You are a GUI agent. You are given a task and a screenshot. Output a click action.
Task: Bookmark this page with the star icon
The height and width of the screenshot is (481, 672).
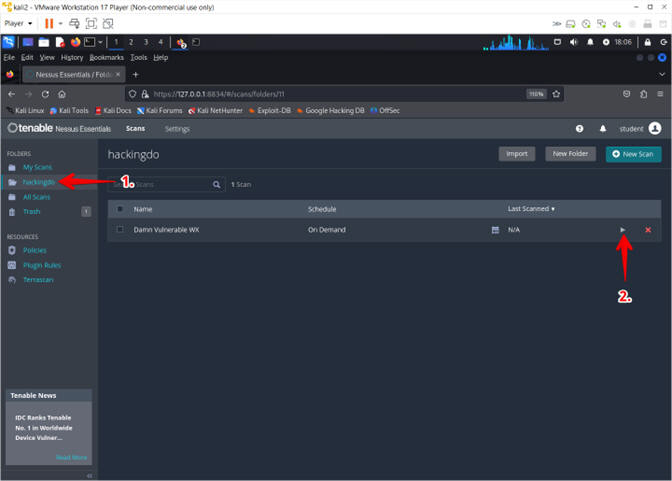556,94
